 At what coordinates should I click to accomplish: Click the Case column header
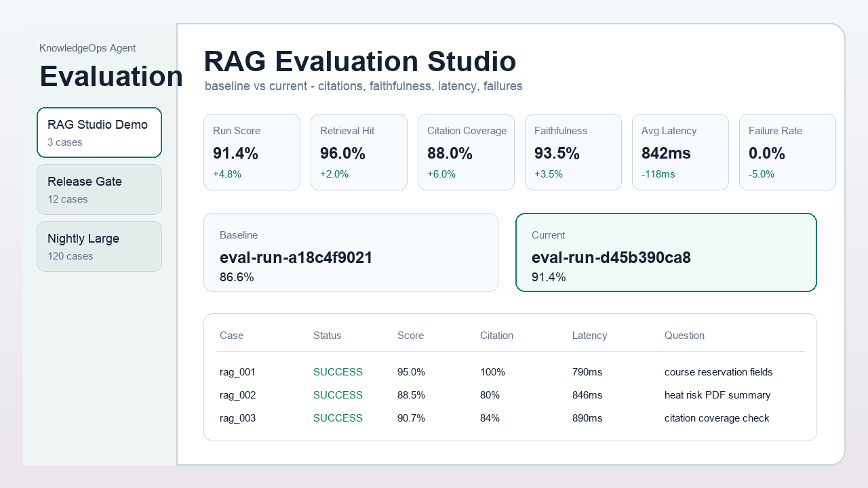coord(231,335)
